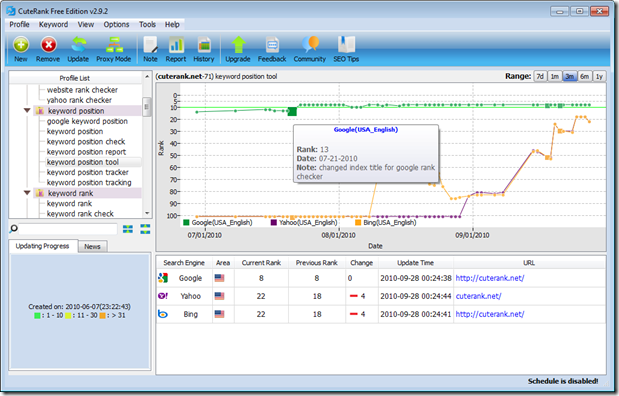619x396 pixels.
Task: Select 'keyword position tracking' keyword
Action: click(x=89, y=183)
